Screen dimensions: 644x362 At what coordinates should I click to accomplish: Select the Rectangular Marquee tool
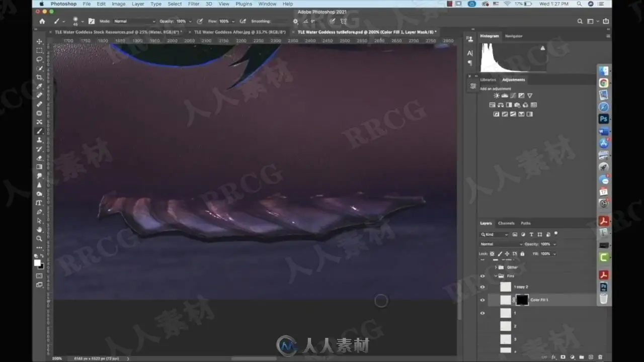(39, 50)
